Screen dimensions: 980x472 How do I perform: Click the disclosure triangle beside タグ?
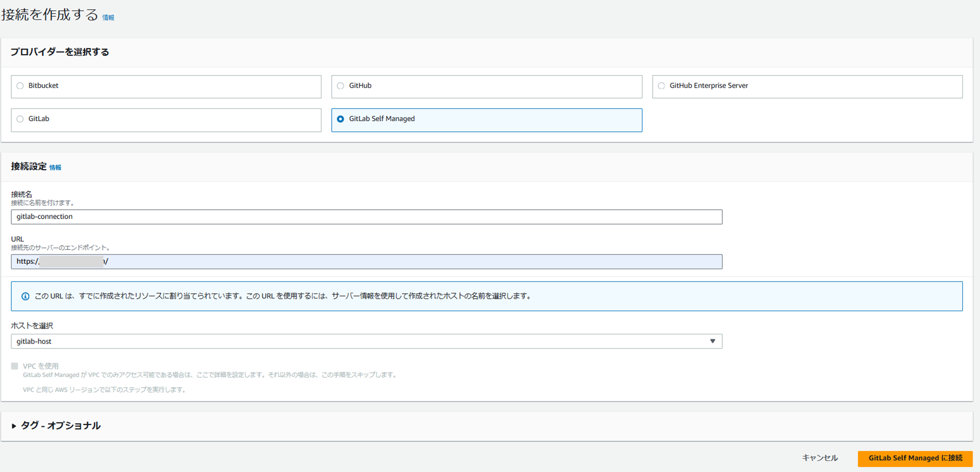(14, 425)
